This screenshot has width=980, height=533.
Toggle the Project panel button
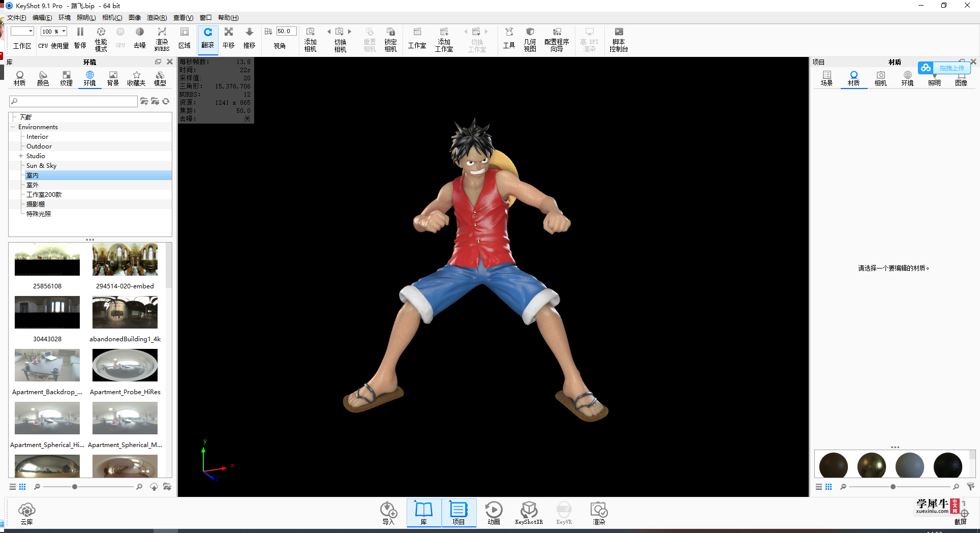[458, 513]
